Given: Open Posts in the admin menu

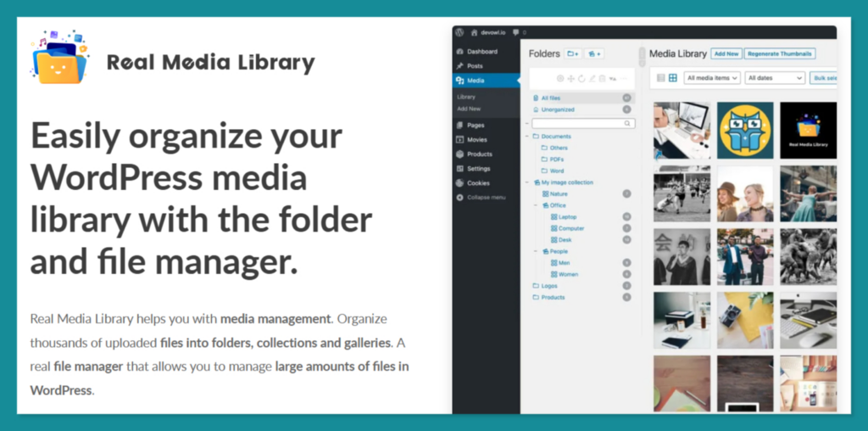Looking at the screenshot, I should point(475,66).
